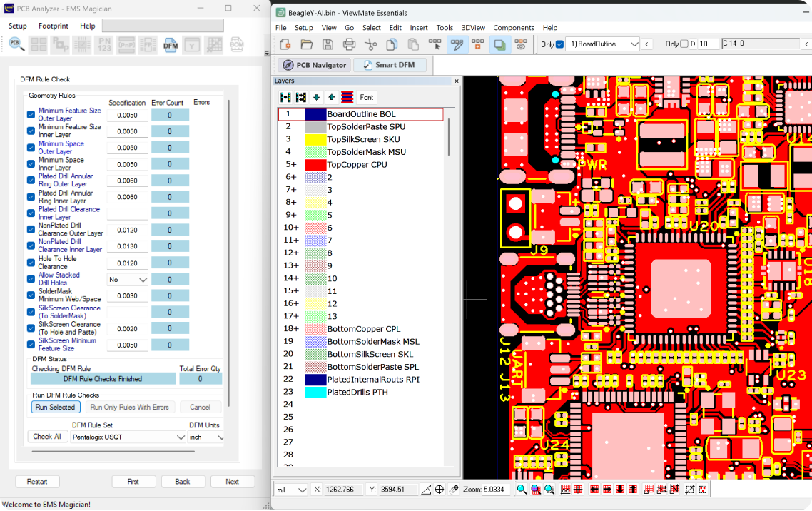Click the Smart DFM button
The image size is (812, 511).
390,65
